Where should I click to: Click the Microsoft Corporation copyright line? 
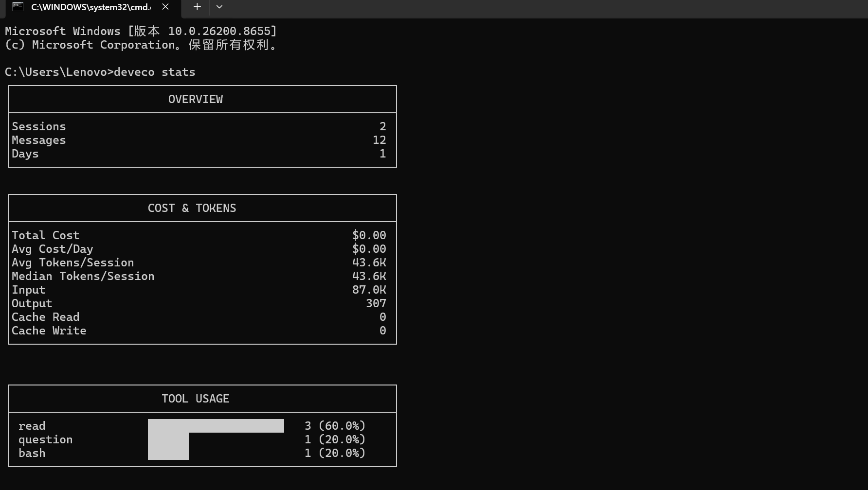(141, 45)
